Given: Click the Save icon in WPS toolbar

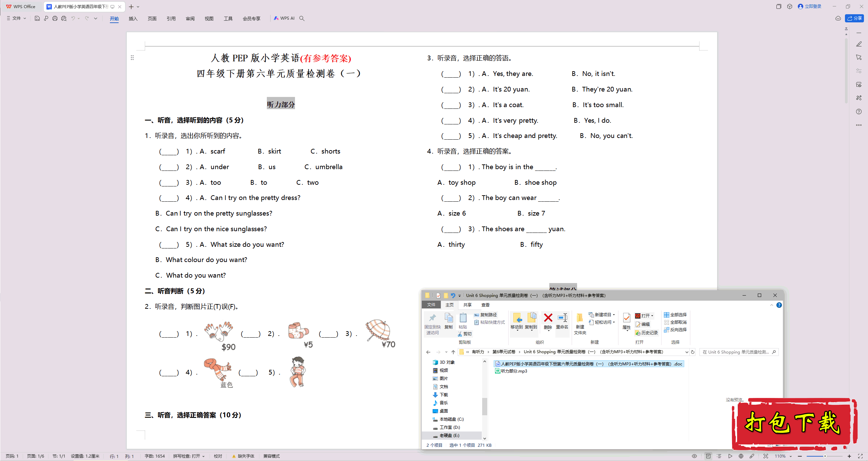Looking at the screenshot, I should 37,18.
